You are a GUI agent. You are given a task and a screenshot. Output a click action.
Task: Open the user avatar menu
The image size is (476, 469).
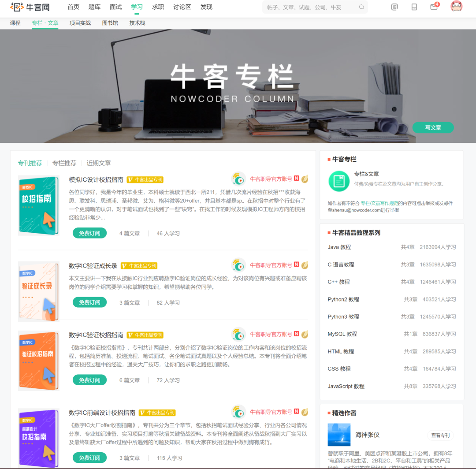pos(456,6)
